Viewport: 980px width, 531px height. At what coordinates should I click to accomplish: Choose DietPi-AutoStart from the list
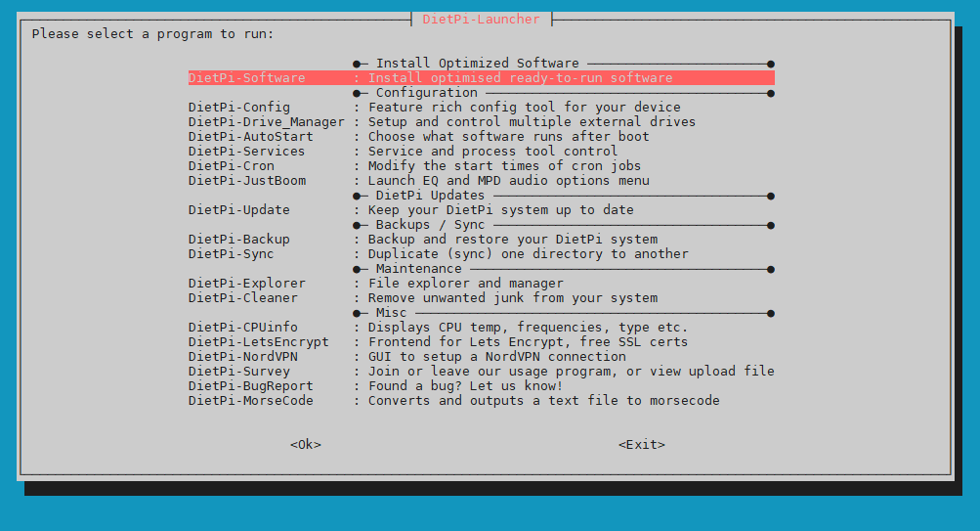click(x=482, y=137)
